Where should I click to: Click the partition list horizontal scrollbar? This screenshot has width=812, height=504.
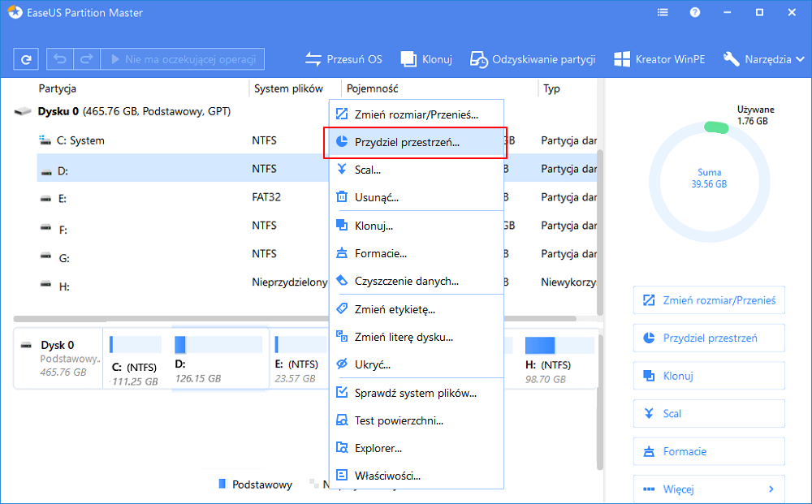click(x=295, y=319)
